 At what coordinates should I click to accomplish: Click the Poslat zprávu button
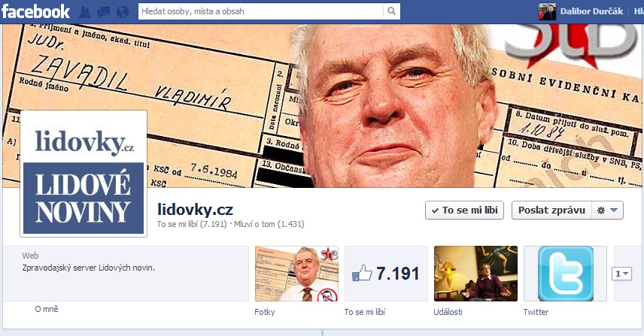click(551, 210)
